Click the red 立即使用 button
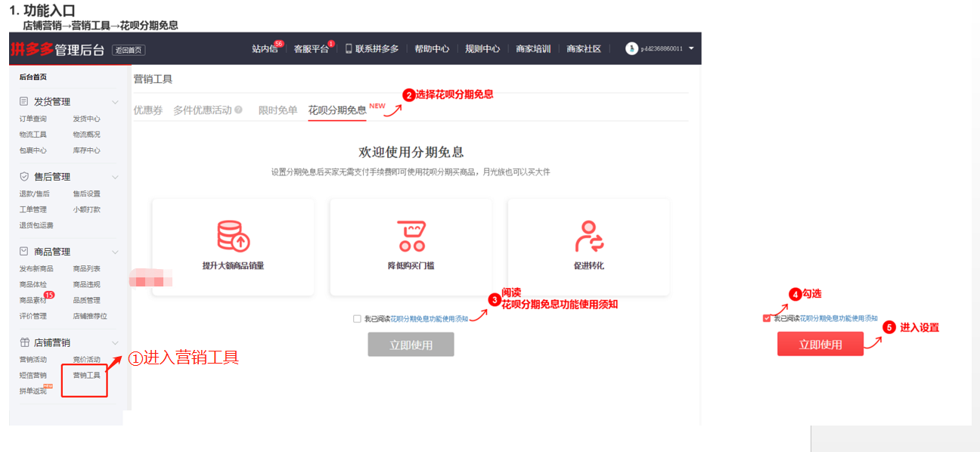Viewport: 980px width, 452px height. coord(820,344)
